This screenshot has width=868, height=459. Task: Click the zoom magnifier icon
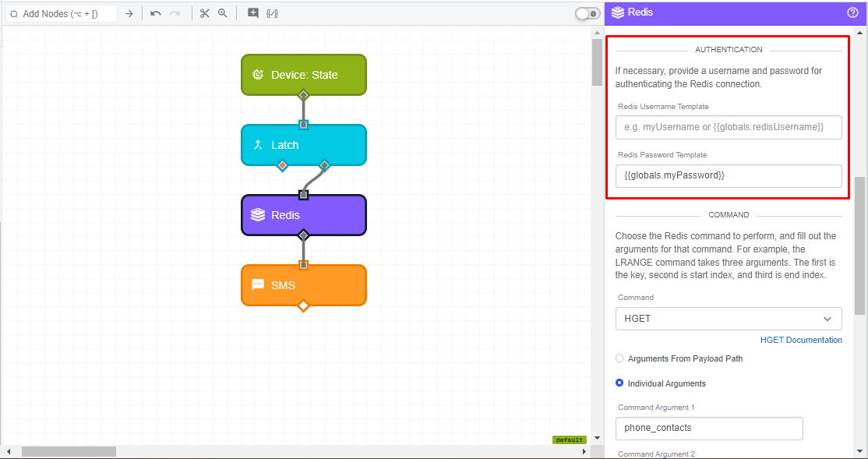click(x=223, y=13)
